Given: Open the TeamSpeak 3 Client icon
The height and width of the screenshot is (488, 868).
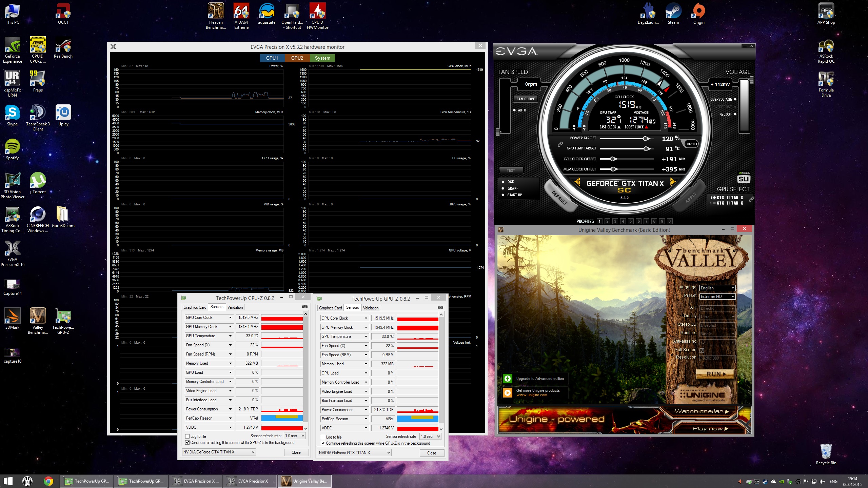Looking at the screenshot, I should tap(38, 118).
